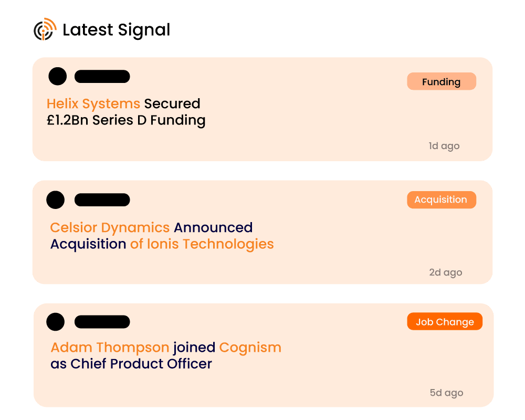Click redacted name bar on funding card
The width and height of the screenshot is (525, 420).
[x=102, y=77]
